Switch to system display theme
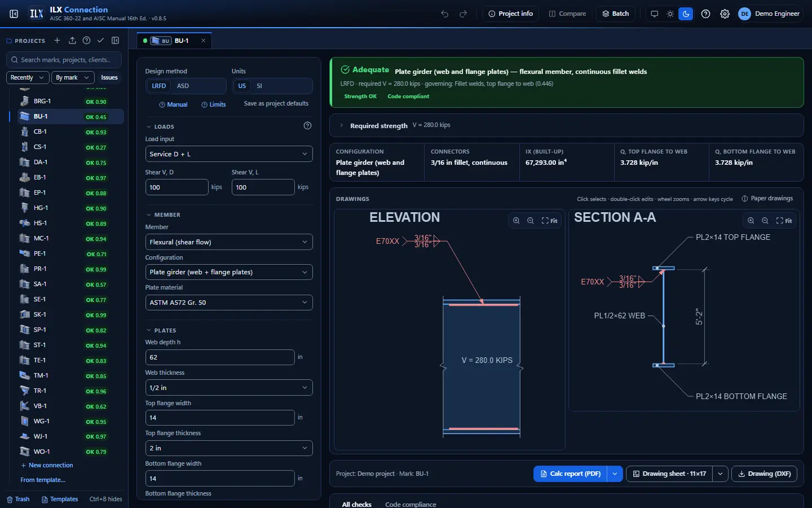Screen dimensions: 812x508 point(654,14)
